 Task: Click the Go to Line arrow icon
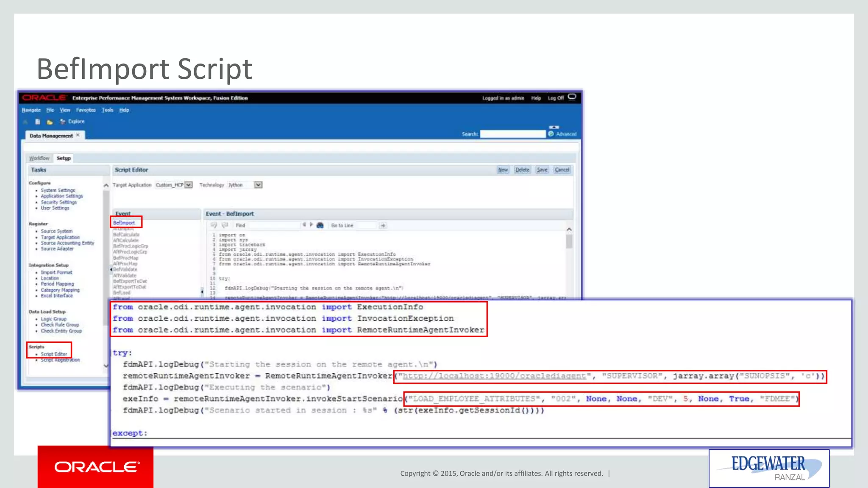(x=383, y=225)
